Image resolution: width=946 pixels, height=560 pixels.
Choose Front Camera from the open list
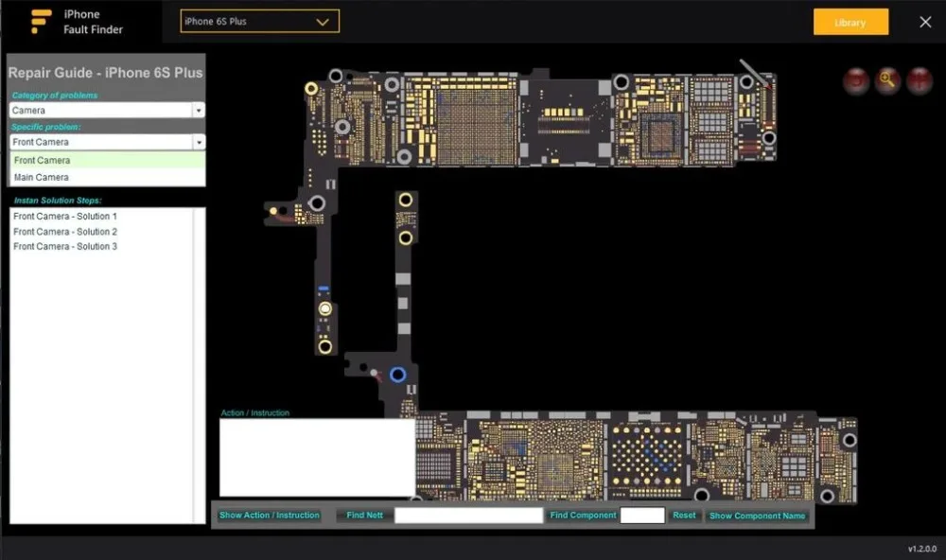(108, 160)
